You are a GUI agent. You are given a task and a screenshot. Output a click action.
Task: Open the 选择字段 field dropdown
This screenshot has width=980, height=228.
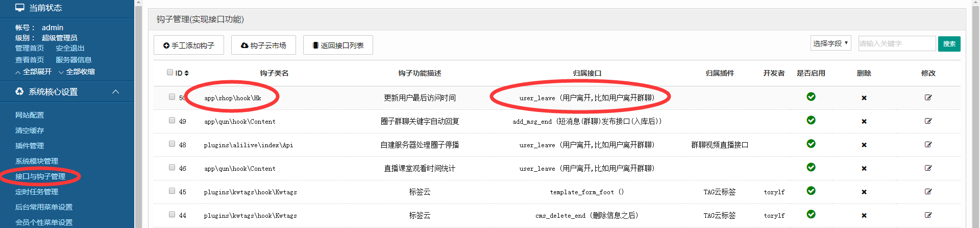click(x=830, y=43)
